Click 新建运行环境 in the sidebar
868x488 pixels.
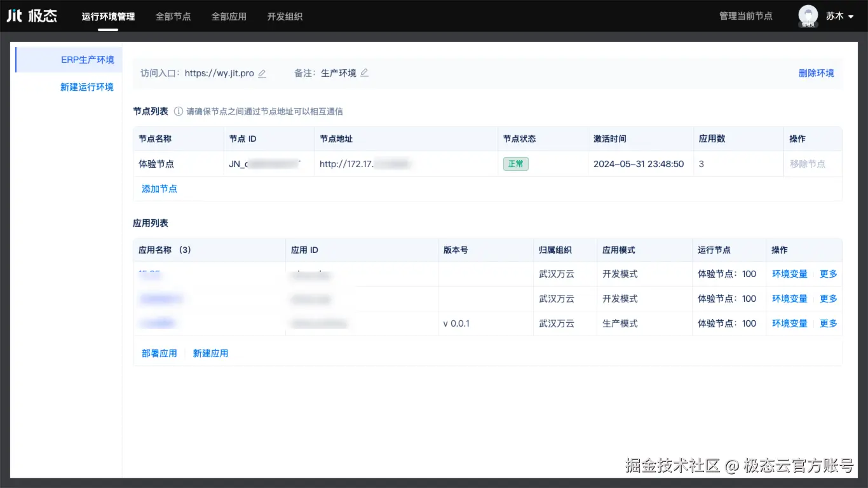pos(87,87)
